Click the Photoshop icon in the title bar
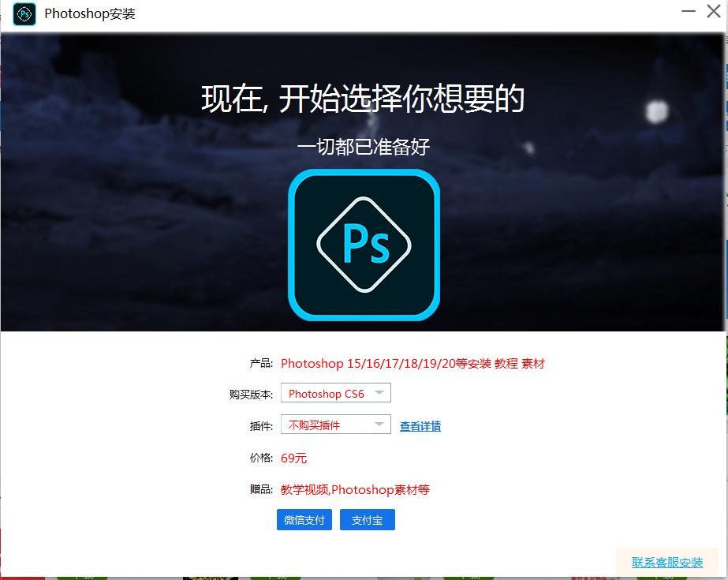728x580 pixels. [23, 14]
